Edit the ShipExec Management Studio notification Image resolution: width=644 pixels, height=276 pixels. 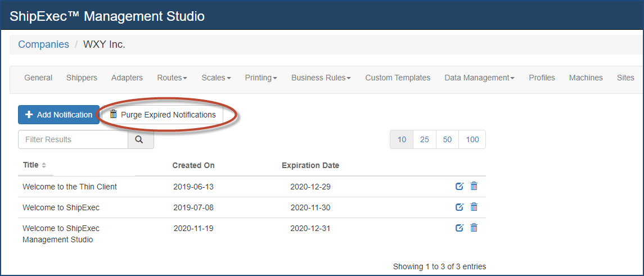[459, 228]
